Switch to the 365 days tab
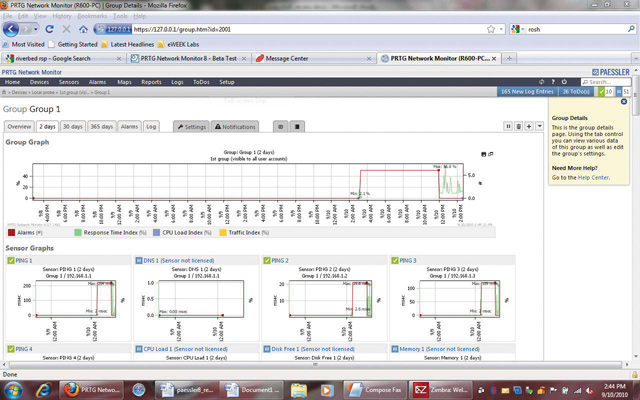This screenshot has height=400, width=640. pyautogui.click(x=102, y=127)
